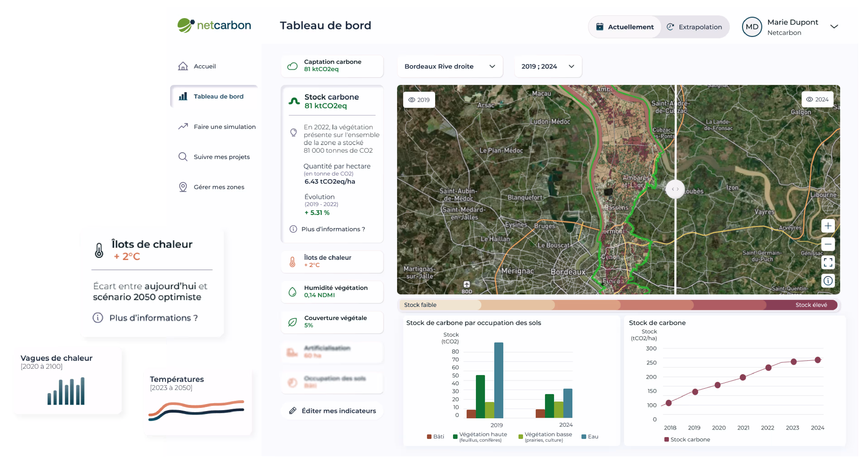Click Éditer mes indicateurs button
This screenshot has width=868, height=467.
(332, 411)
